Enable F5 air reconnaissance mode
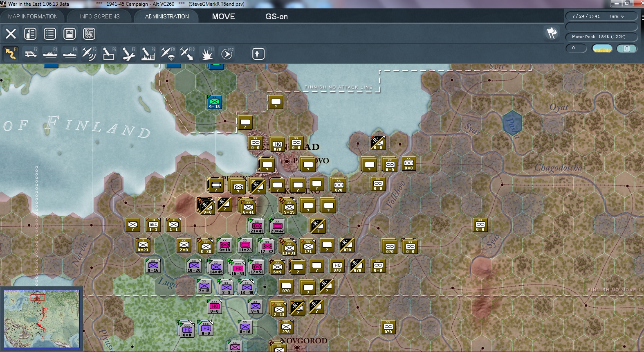 89,54
